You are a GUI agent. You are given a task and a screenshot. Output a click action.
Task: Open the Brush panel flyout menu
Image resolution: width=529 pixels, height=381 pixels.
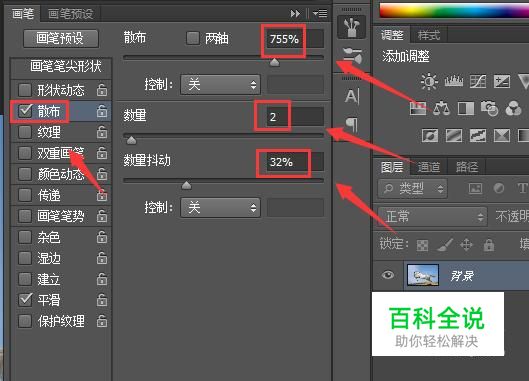pyautogui.click(x=320, y=14)
